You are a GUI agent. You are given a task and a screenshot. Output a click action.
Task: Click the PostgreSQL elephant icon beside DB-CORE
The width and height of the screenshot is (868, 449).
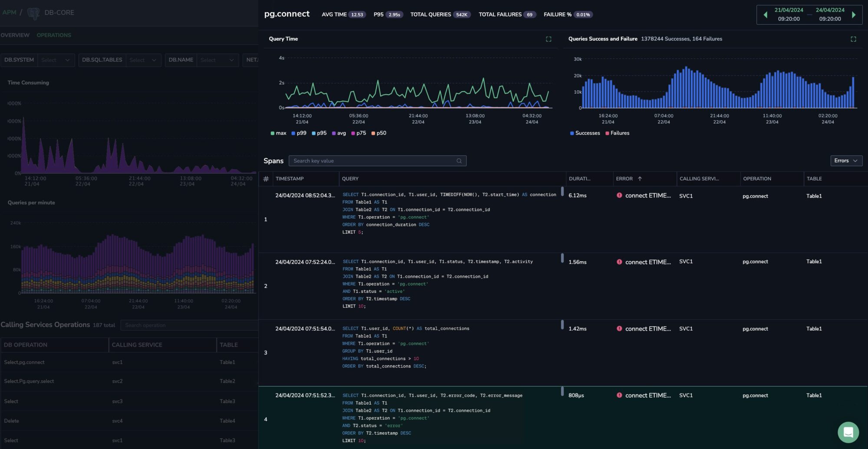(x=33, y=13)
